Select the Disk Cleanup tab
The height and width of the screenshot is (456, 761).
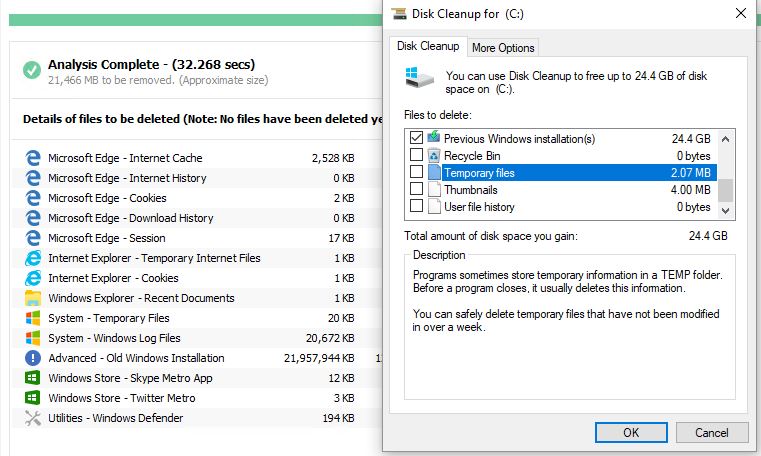pyautogui.click(x=428, y=46)
